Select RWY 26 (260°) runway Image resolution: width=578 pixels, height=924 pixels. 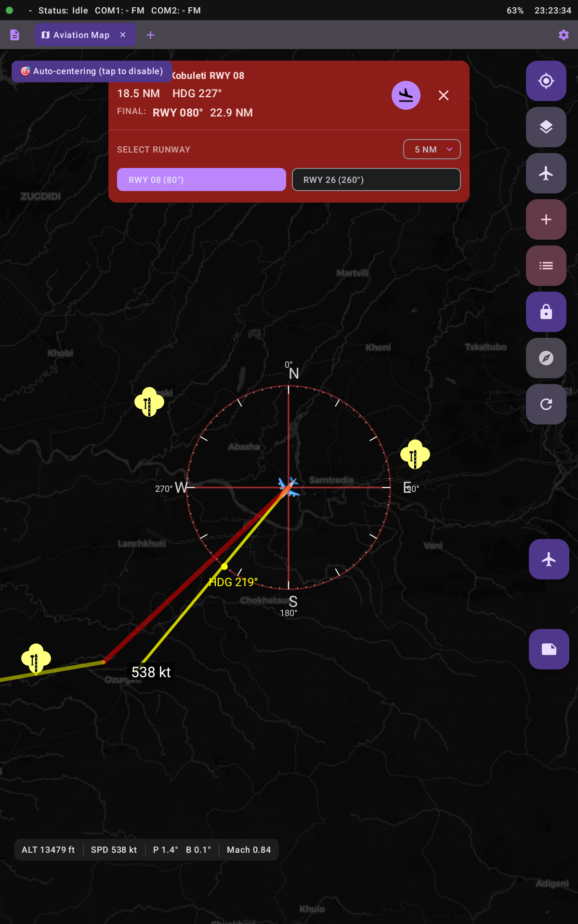tap(376, 180)
